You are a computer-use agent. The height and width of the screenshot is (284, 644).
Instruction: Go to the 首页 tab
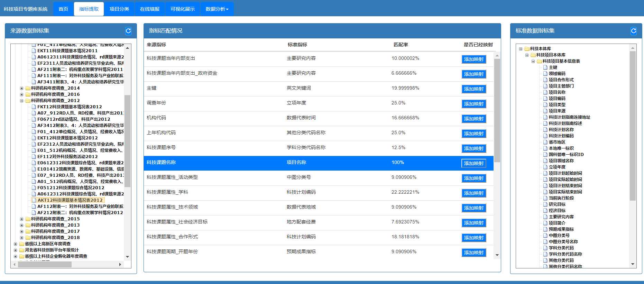click(63, 9)
